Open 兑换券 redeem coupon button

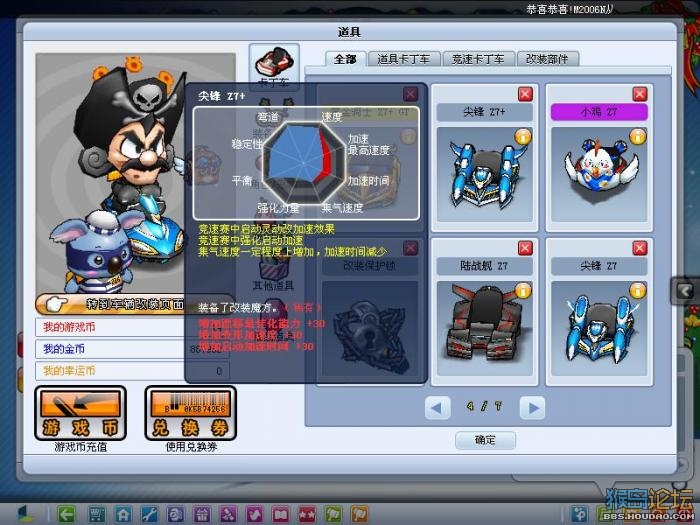[191, 413]
